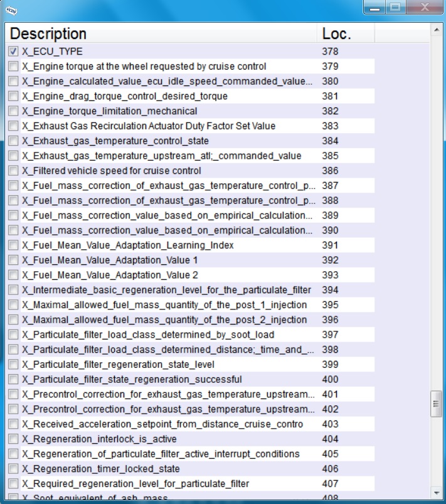Minimize the VCDS window
The width and height of the screenshot is (446, 504).
pyautogui.click(x=374, y=7)
